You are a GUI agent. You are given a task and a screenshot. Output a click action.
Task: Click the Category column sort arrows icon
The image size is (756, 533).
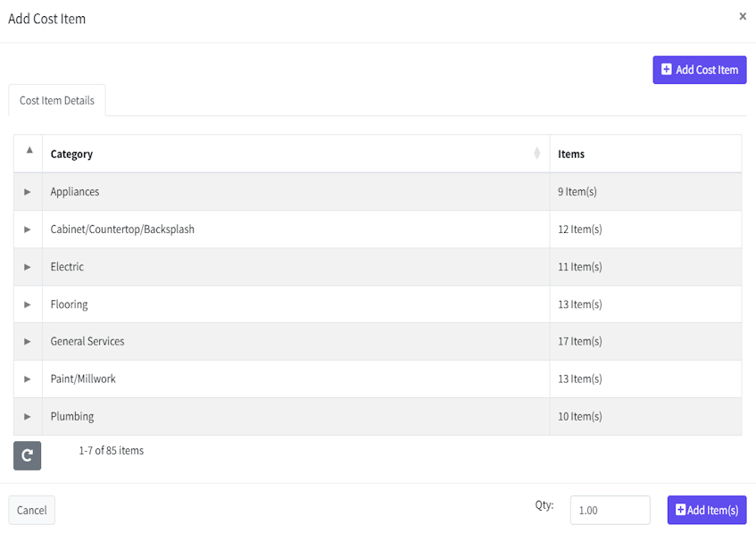[536, 154]
